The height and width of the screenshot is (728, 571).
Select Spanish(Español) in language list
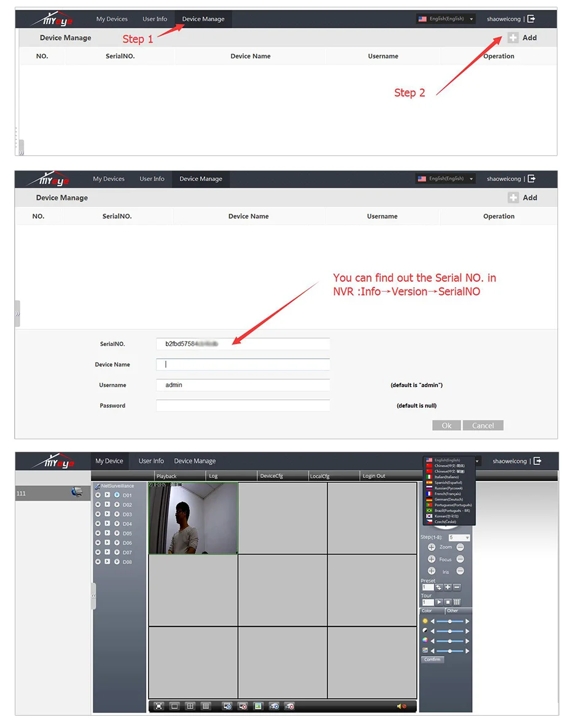pyautogui.click(x=448, y=482)
